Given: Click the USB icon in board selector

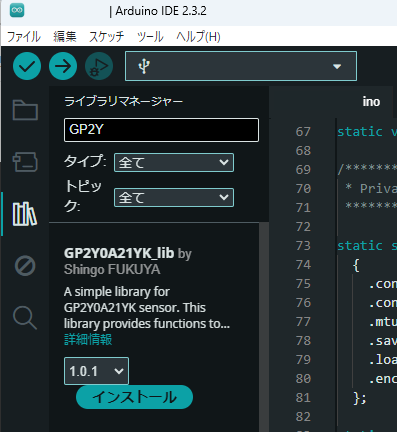Looking at the screenshot, I should tap(144, 66).
